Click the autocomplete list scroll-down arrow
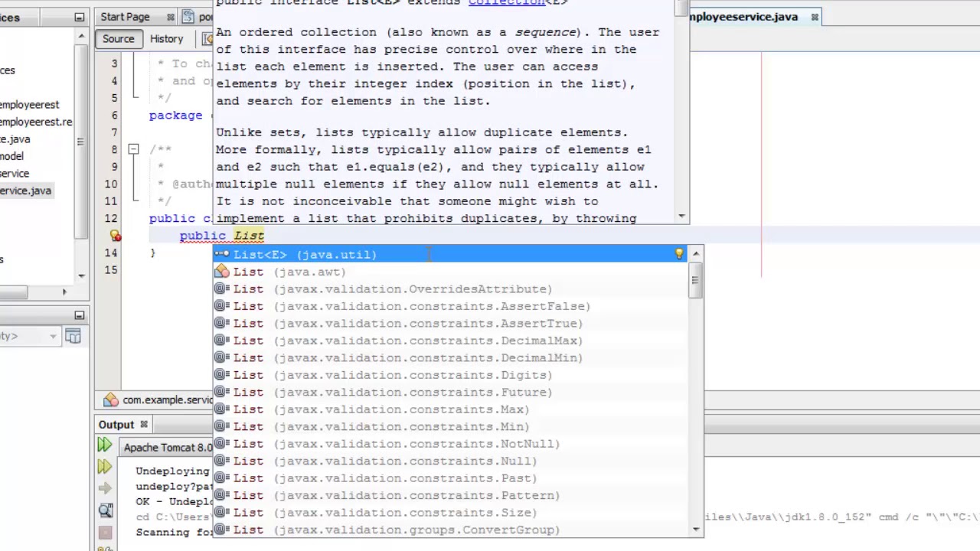This screenshot has height=551, width=980. 695,529
